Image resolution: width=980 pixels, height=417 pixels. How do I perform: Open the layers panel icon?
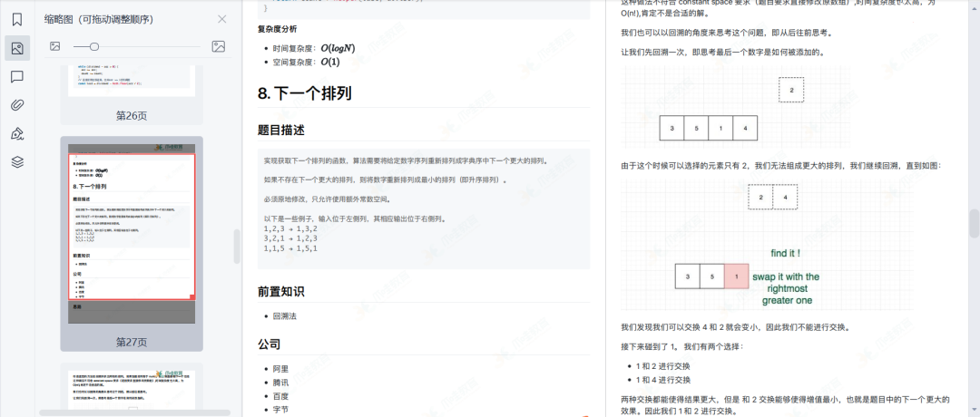pos(17,162)
